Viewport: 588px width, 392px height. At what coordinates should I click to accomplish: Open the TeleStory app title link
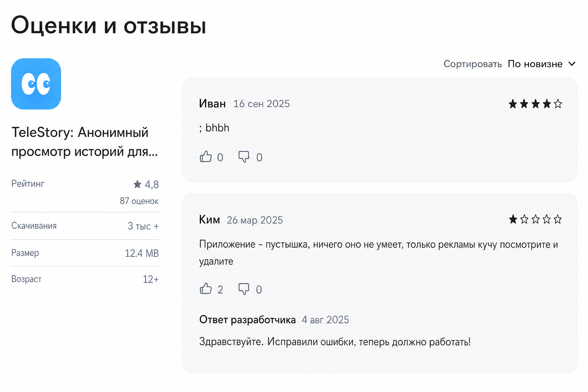coord(85,142)
